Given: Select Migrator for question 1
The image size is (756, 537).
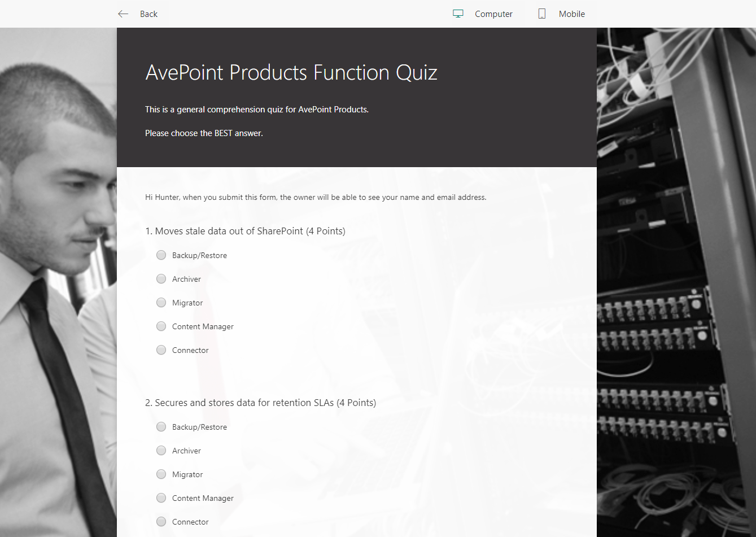Looking at the screenshot, I should click(x=161, y=302).
